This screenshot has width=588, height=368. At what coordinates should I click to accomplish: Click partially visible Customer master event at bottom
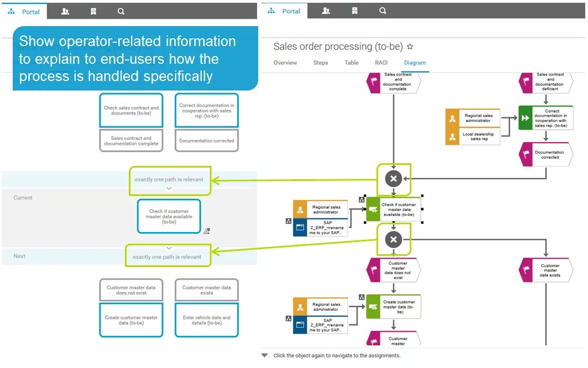[393, 339]
